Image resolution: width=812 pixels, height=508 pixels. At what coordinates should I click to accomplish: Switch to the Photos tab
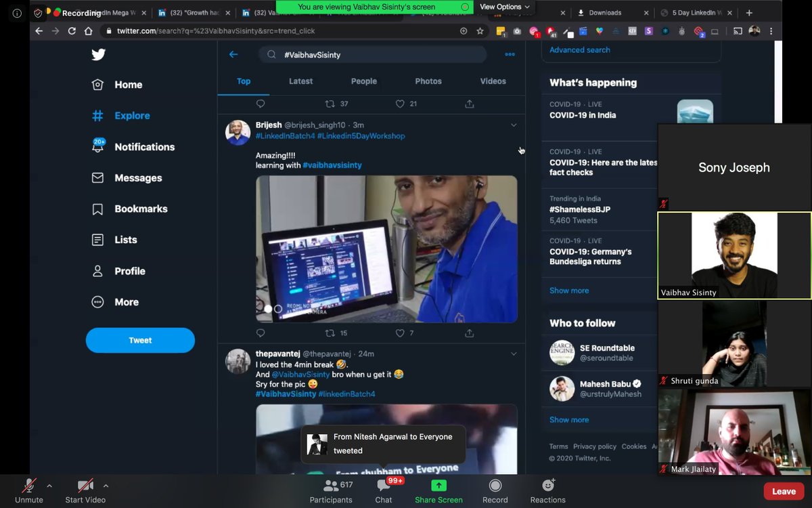428,81
